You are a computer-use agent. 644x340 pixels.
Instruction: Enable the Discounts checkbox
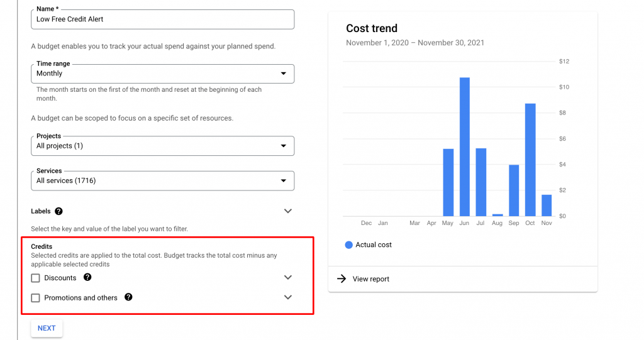(36, 278)
